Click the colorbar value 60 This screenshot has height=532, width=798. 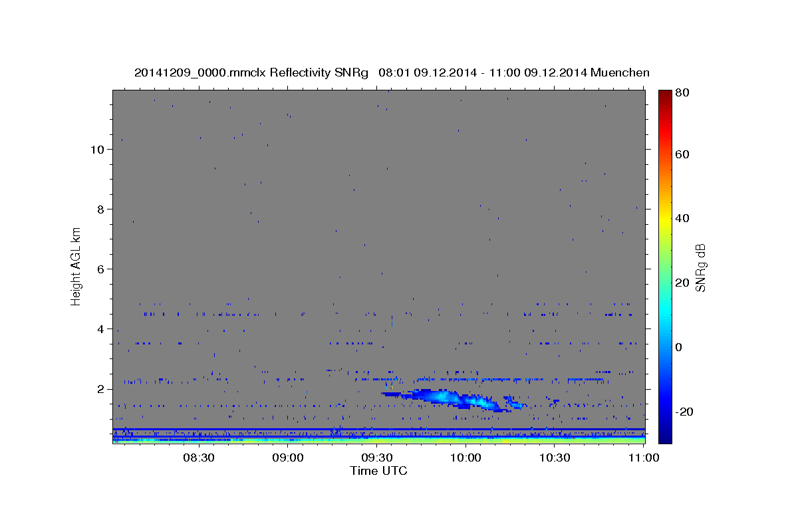coord(682,154)
